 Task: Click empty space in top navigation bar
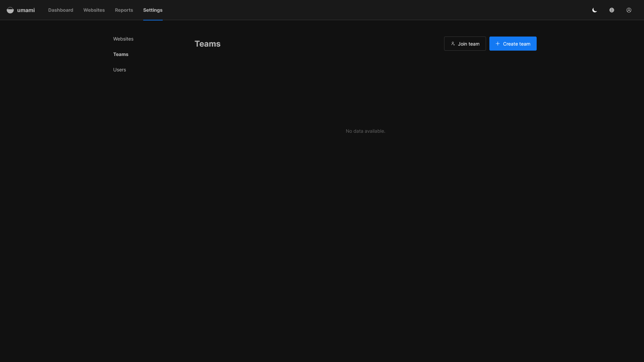[369, 10]
